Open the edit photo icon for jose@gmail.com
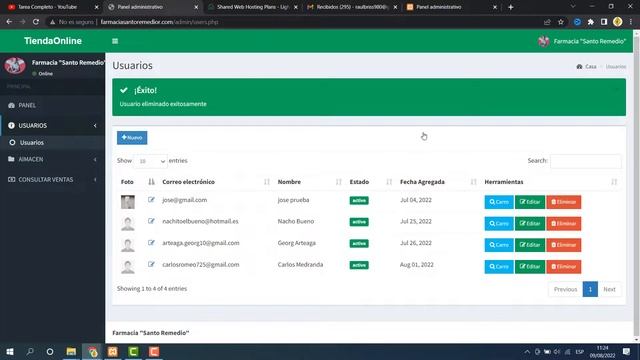 point(151,200)
